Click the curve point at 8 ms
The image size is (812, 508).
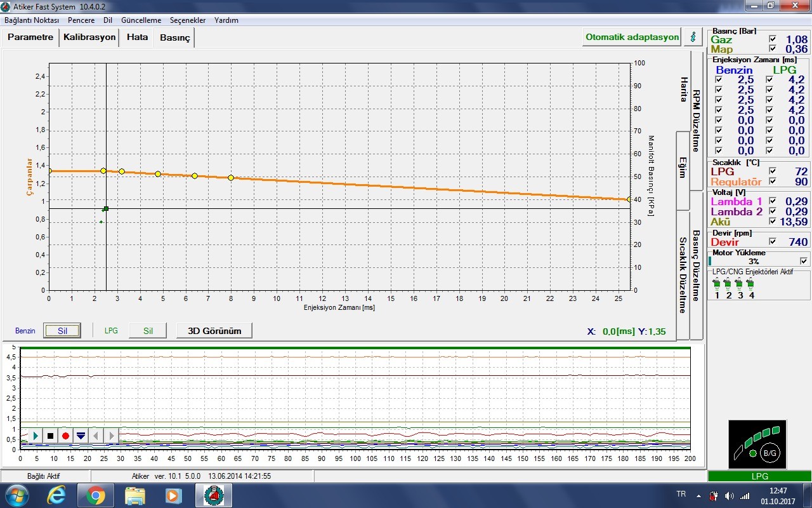231,178
